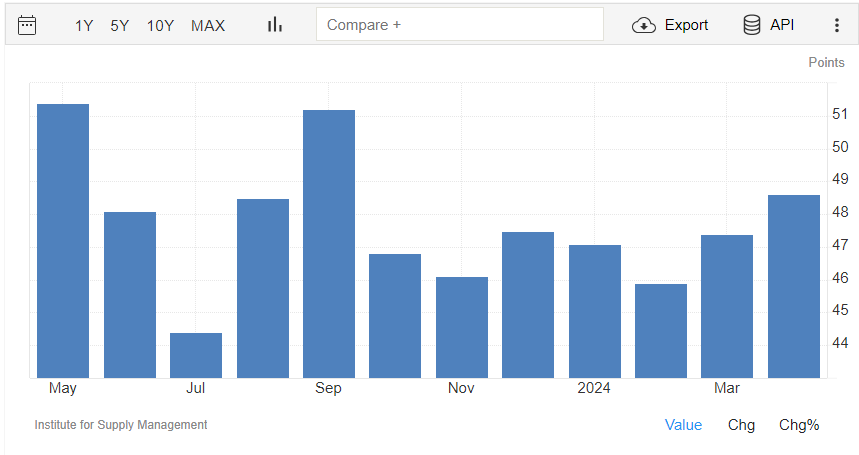Switch the chart to Chg mode
The height and width of the screenshot is (455, 859).
click(741, 425)
